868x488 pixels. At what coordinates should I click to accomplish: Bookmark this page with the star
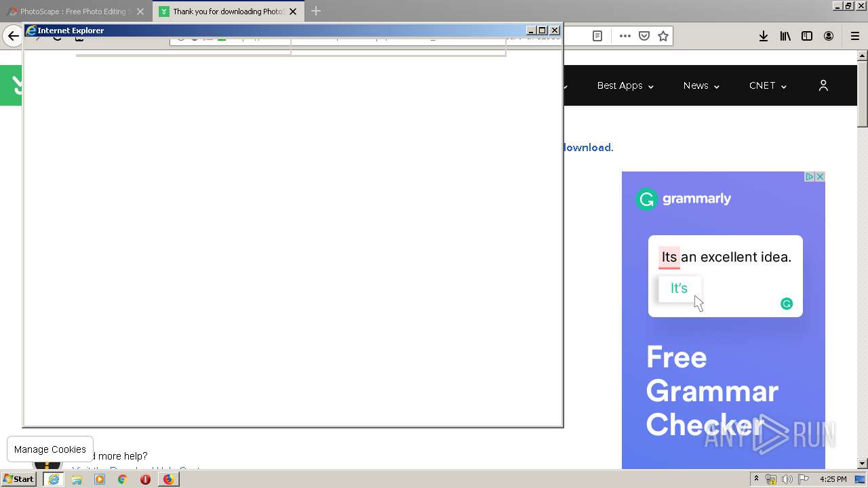coord(663,36)
